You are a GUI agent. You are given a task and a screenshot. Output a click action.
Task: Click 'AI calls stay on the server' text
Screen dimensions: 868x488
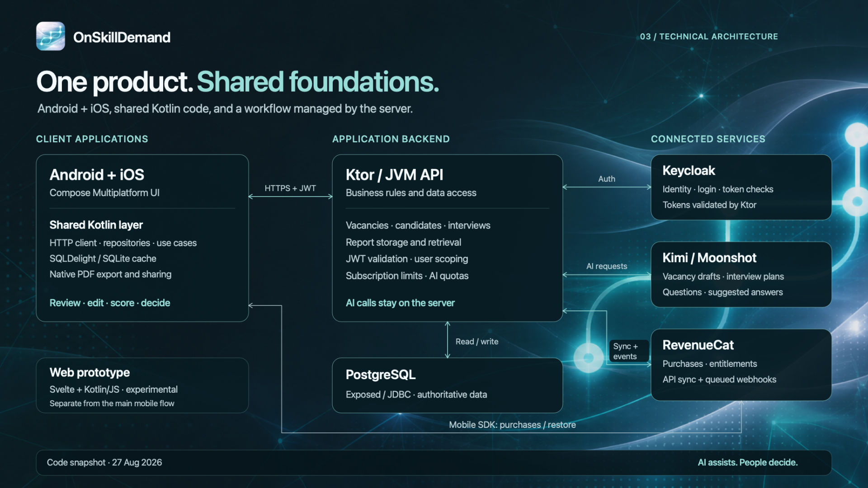pyautogui.click(x=400, y=303)
